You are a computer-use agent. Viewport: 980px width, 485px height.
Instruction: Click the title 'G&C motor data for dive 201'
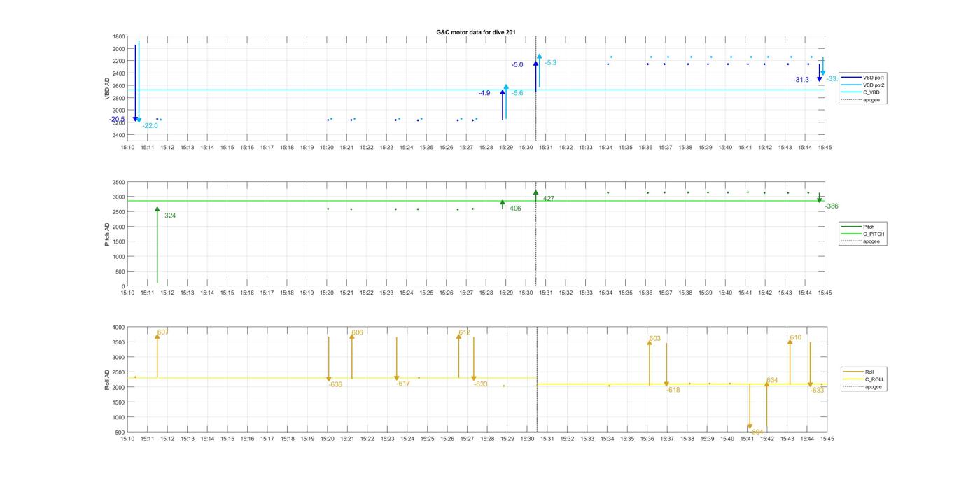tap(476, 33)
